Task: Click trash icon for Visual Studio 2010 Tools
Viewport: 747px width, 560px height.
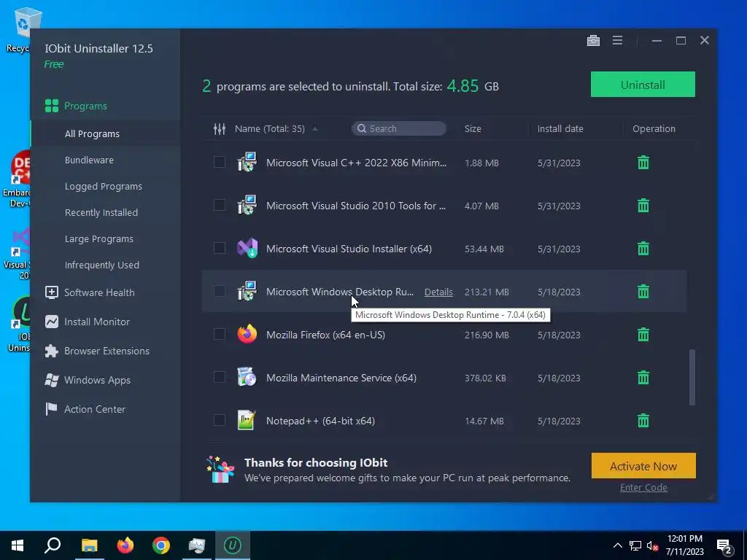Action: 643,205
